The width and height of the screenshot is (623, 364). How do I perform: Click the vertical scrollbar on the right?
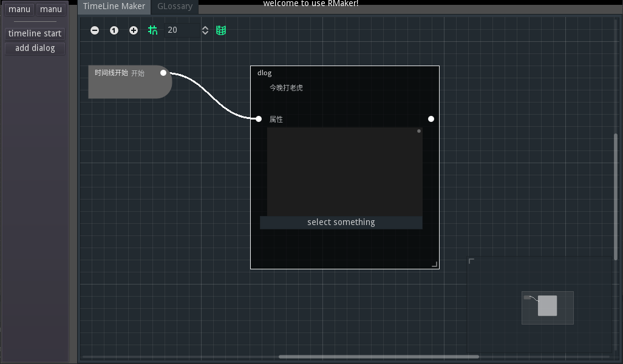[616, 197]
